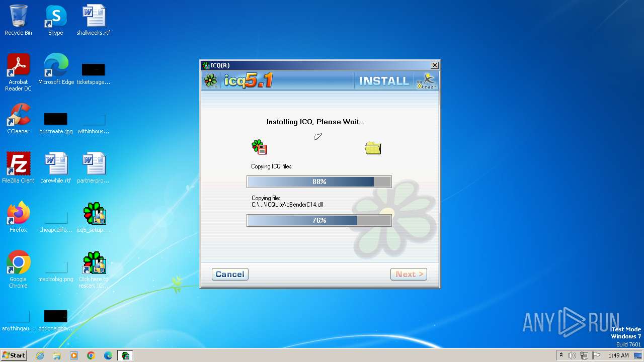Open Edge from the taskbar
This screenshot has width=644, height=362.
pos(108,355)
